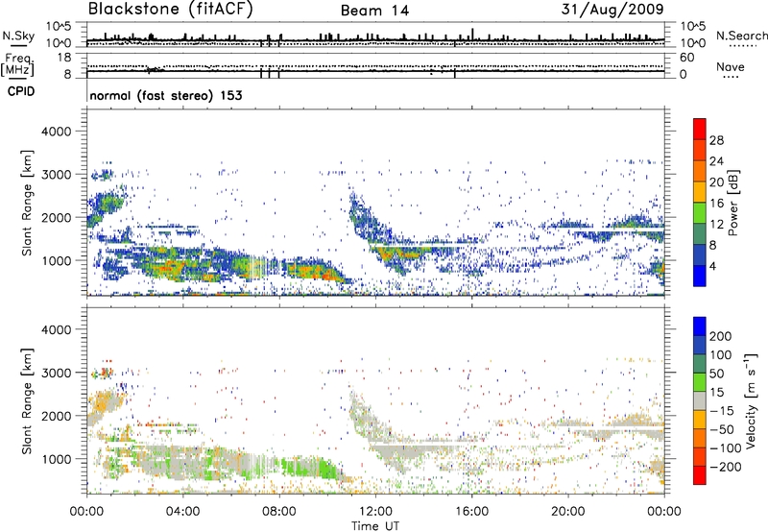
Task: Click the 'Power [dB]' colorbar title
Action: point(732,203)
